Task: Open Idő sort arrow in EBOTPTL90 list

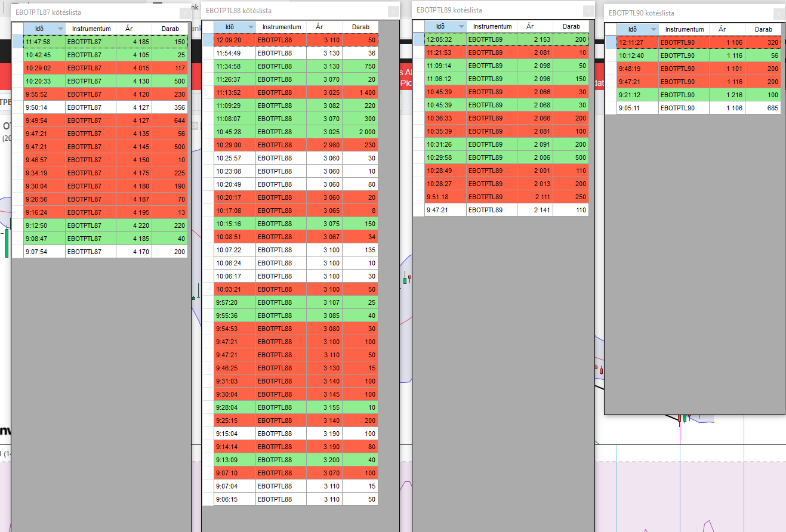Action: [653, 29]
